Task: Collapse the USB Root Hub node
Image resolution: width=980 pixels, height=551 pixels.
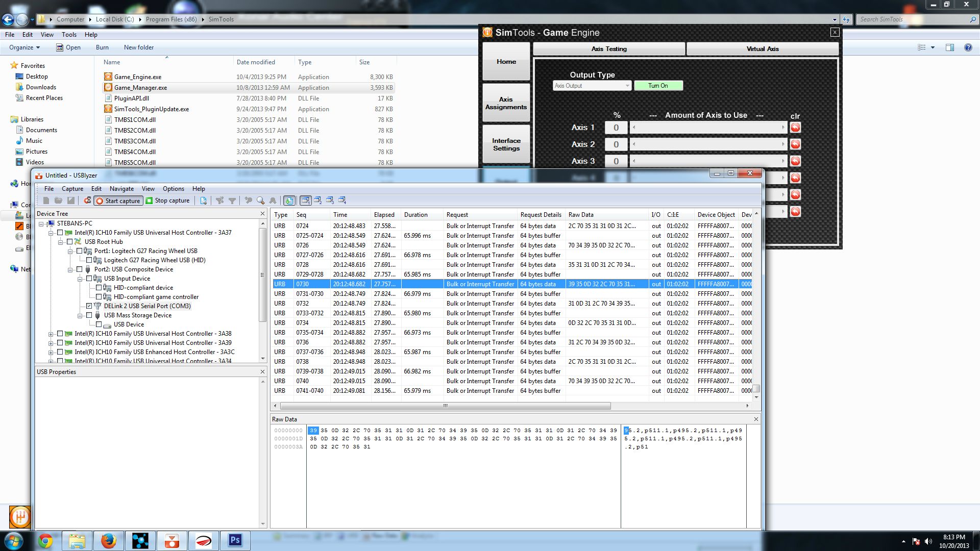Action: 60,242
